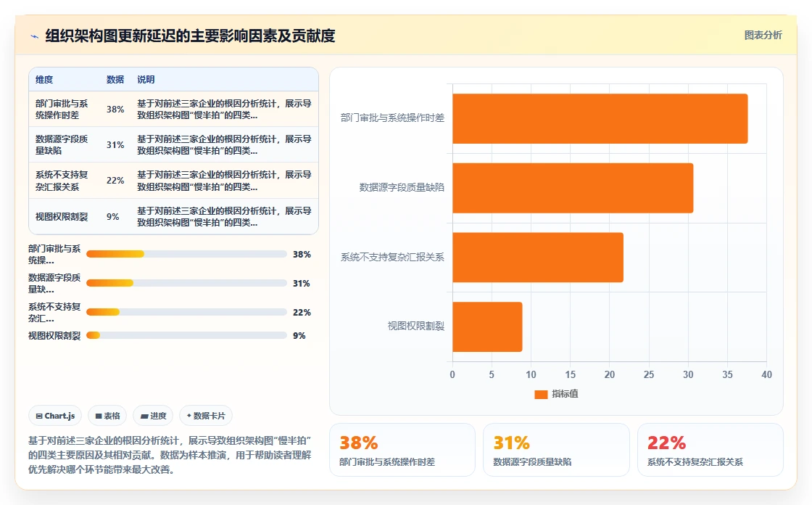
Task: Click the 部门审批与系统操作时差 chart bar
Action: coord(600,119)
